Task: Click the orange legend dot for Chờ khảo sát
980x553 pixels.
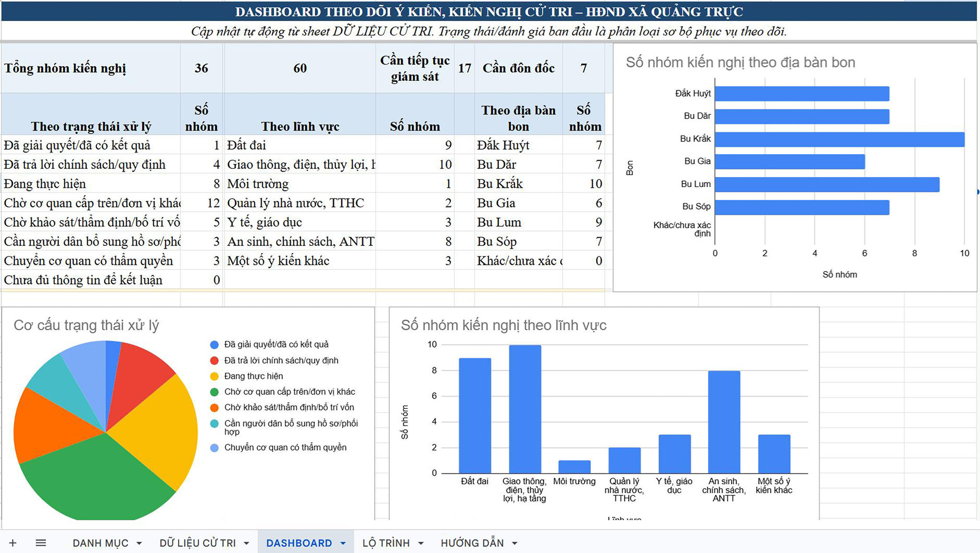Action: (214, 408)
